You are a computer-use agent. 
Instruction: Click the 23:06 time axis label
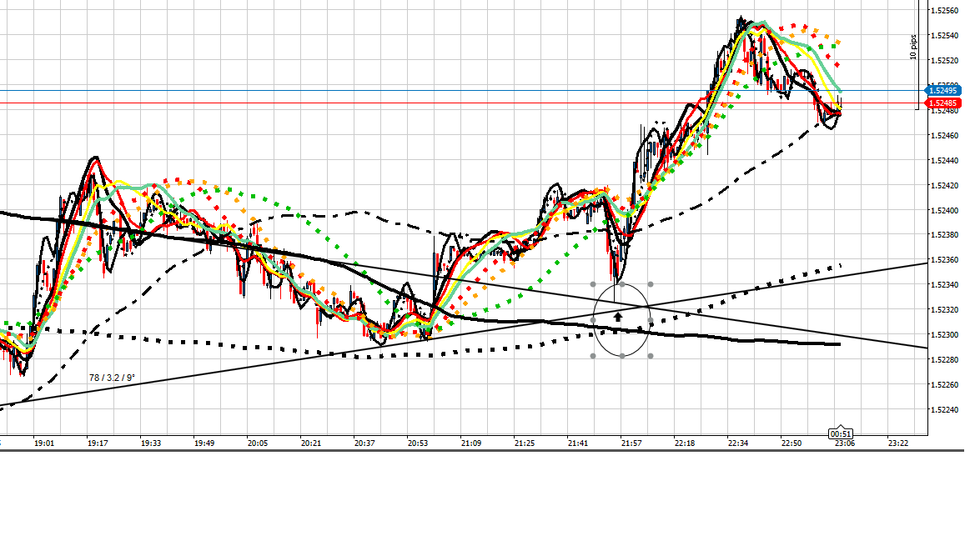pyautogui.click(x=844, y=443)
